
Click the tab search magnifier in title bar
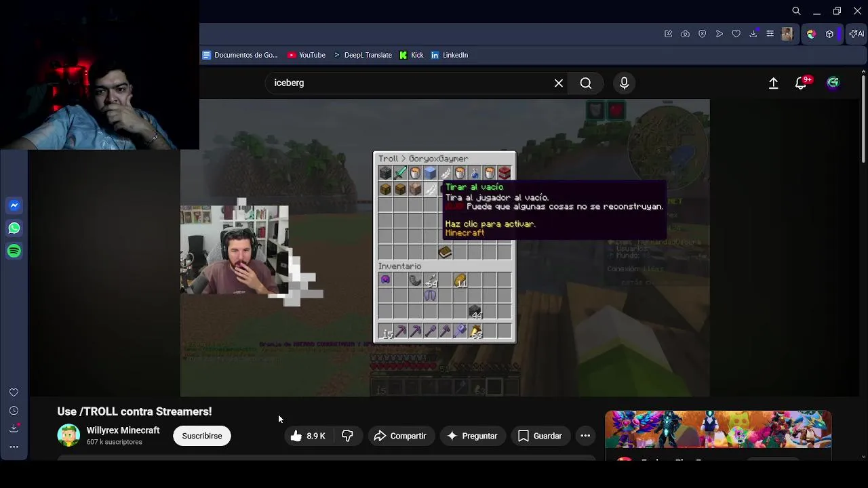796,11
